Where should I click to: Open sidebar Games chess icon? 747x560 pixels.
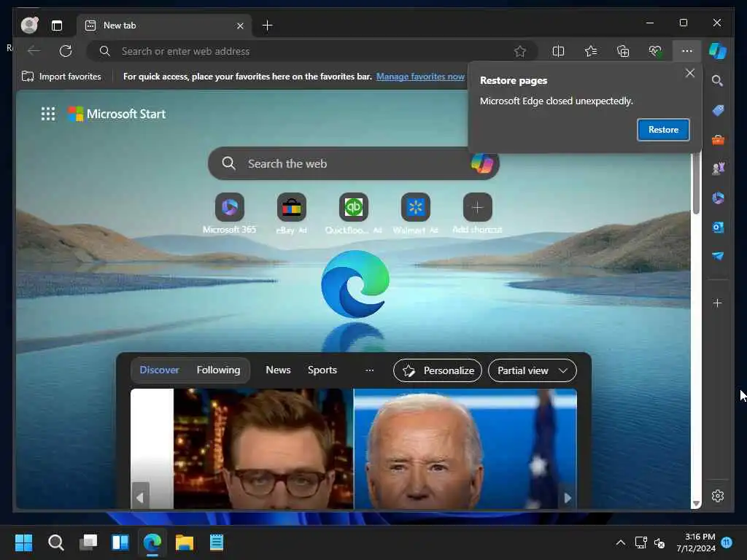(718, 168)
